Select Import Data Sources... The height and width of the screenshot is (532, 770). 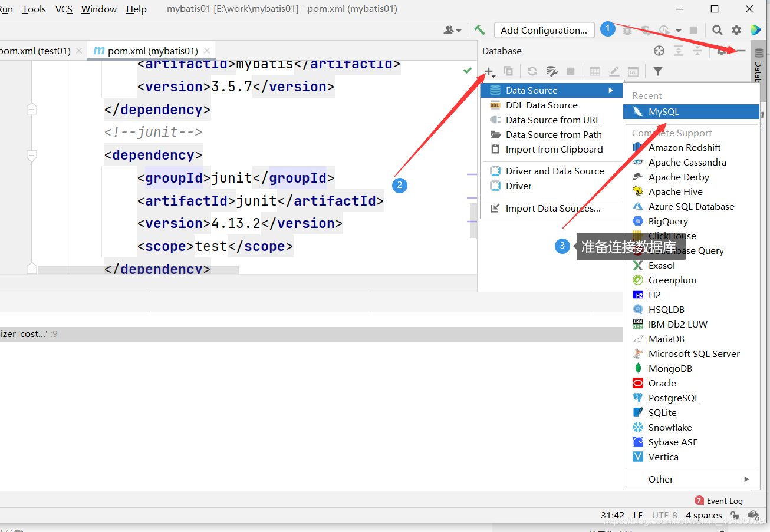tap(552, 208)
